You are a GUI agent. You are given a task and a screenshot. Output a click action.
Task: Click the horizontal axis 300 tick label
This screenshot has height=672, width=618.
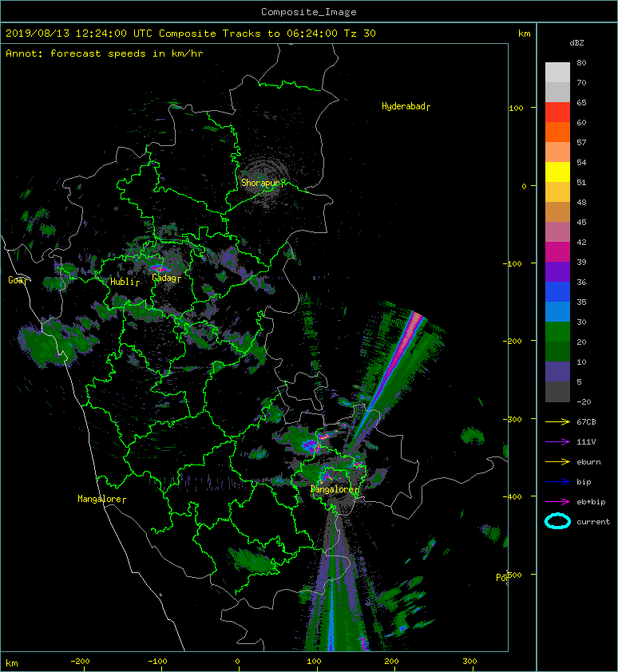click(469, 662)
